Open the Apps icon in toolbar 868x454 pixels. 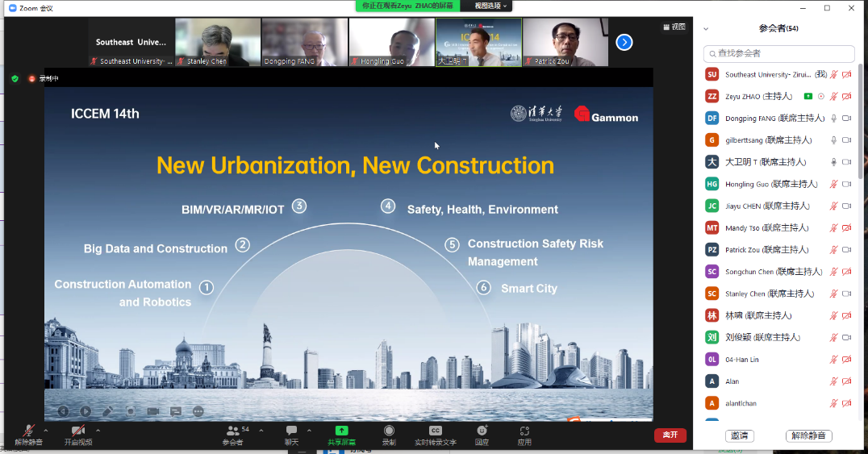click(524, 431)
